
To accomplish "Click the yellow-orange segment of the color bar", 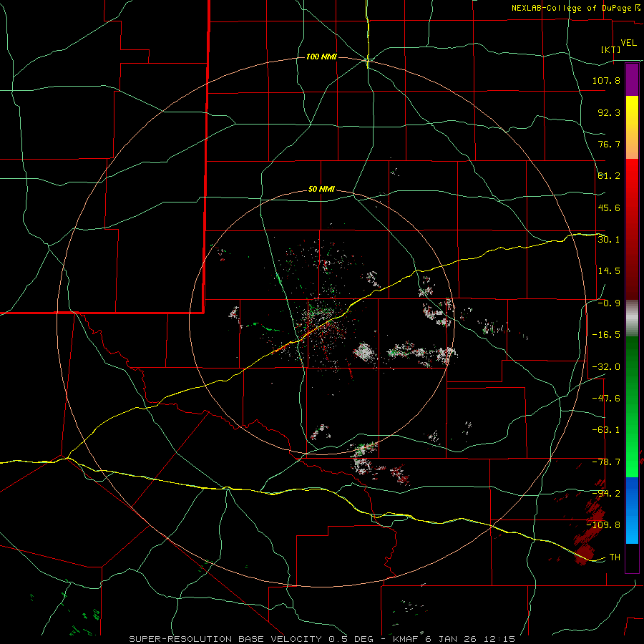I will [632, 127].
